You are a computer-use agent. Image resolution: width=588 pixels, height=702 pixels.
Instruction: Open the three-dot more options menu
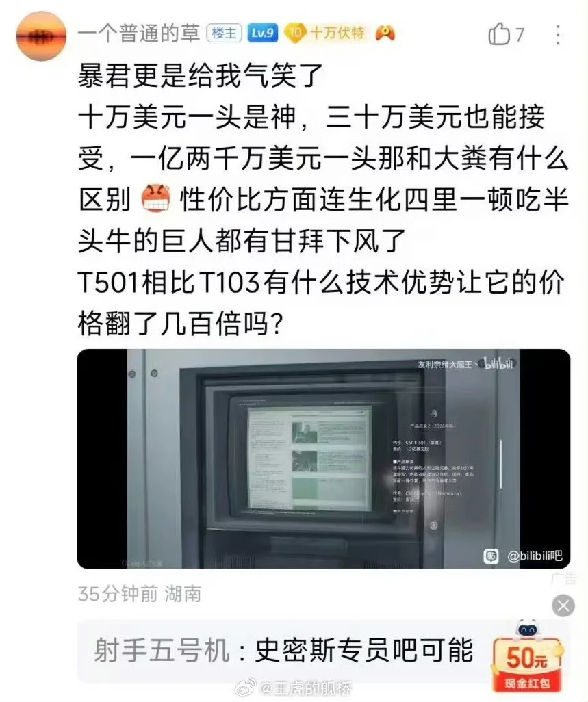(x=558, y=34)
